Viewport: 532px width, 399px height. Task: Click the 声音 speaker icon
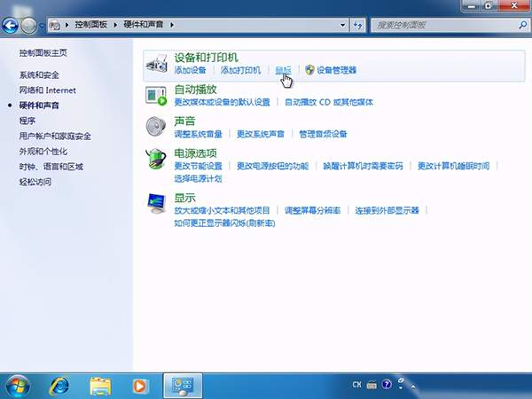(156, 126)
